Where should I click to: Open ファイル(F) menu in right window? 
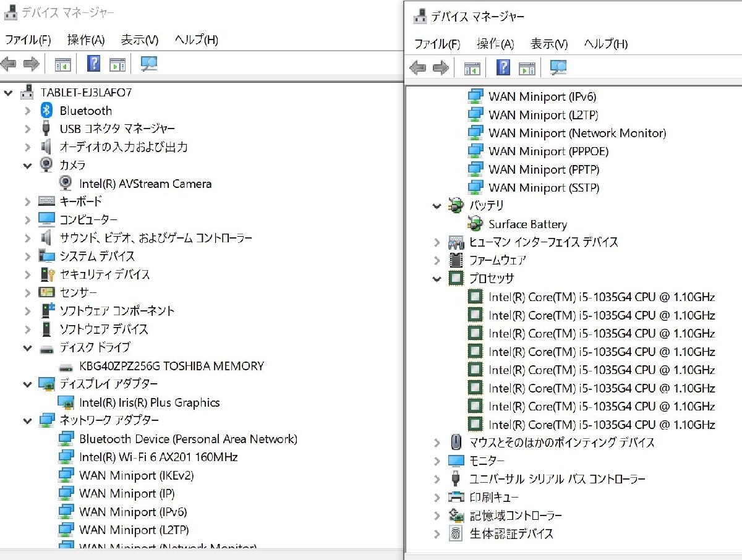437,44
